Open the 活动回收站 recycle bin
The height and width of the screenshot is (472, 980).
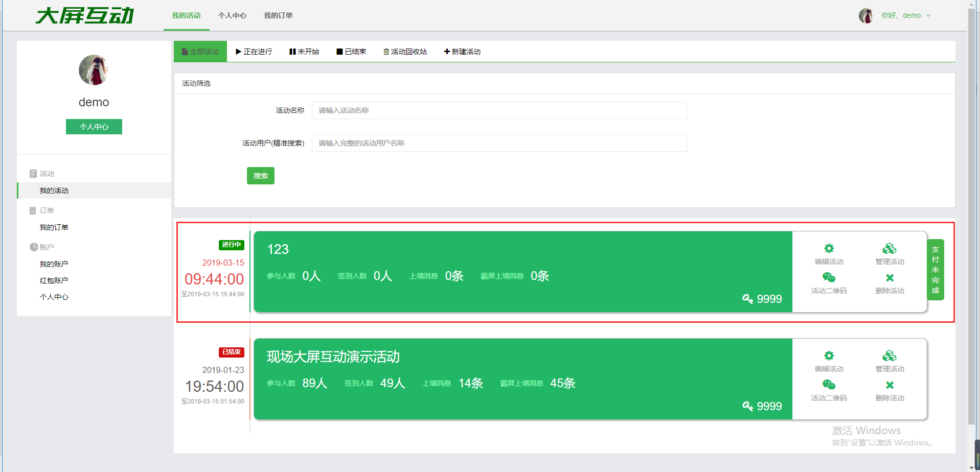tap(405, 52)
